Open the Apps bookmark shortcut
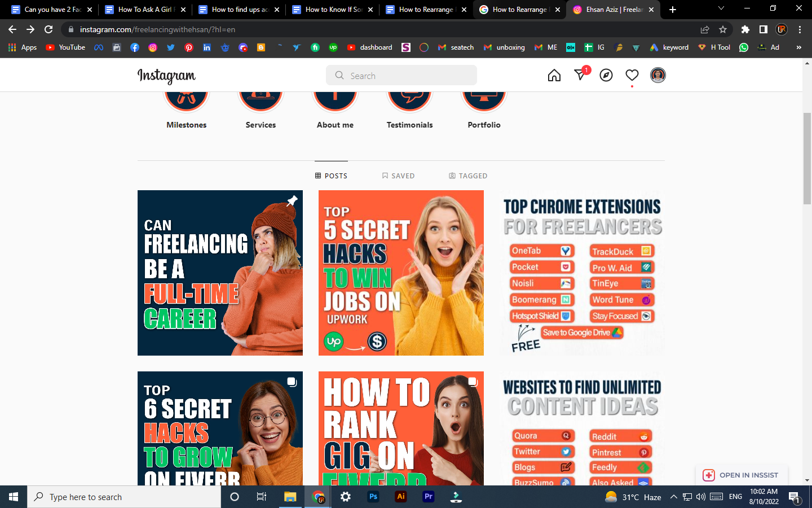 [x=23, y=47]
